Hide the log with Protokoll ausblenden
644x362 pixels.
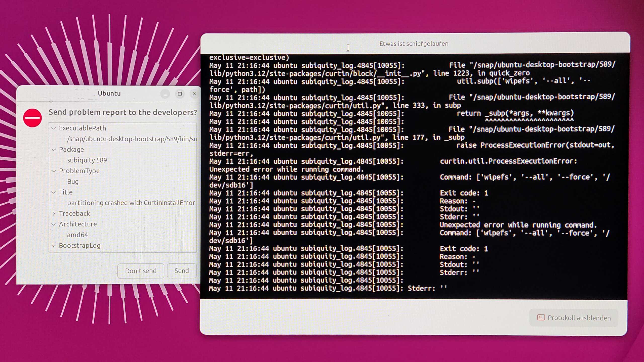coord(574,318)
